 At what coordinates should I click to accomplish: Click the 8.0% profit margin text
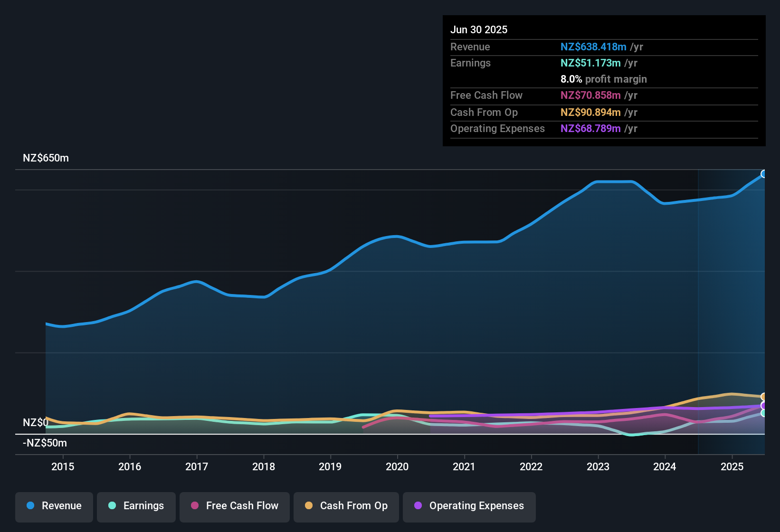(604, 79)
